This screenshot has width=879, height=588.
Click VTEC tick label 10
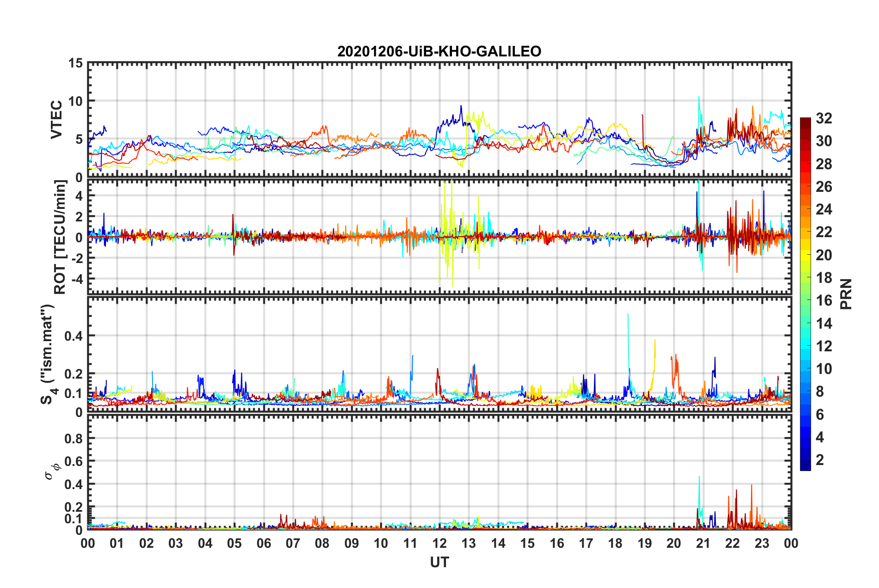pos(75,101)
